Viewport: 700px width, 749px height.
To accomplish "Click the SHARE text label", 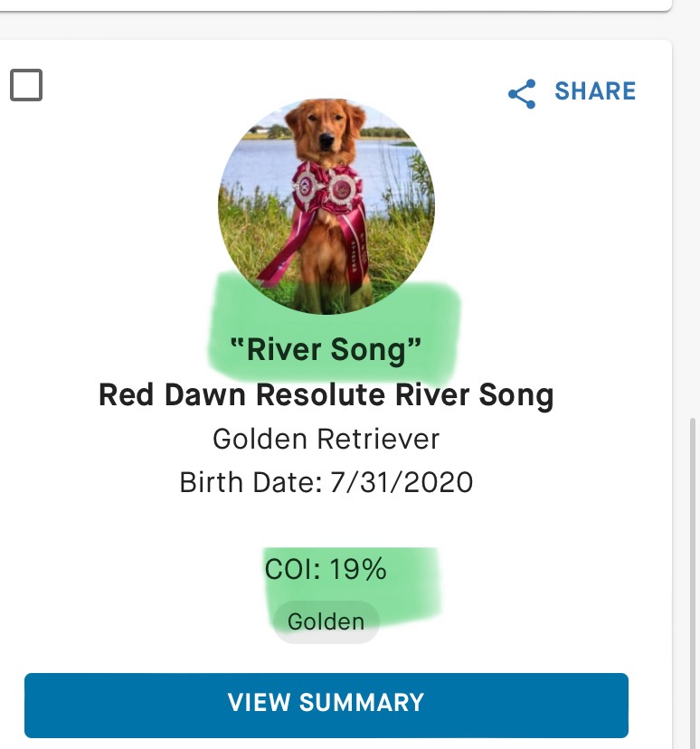I will point(595,91).
